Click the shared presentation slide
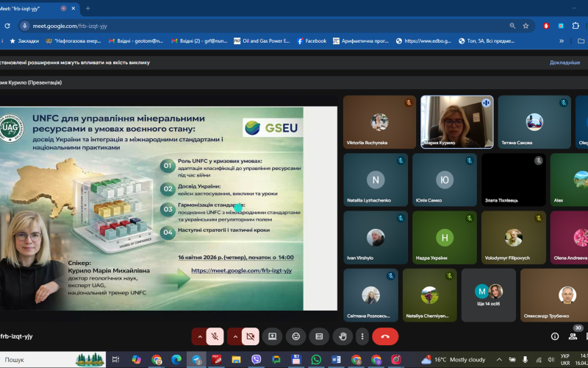The height and width of the screenshot is (368, 588). (x=168, y=208)
